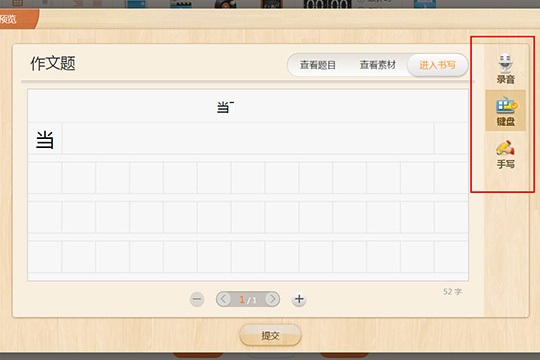The image size is (540, 360).
Task: Click the 52字 word count label
Action: (x=452, y=291)
